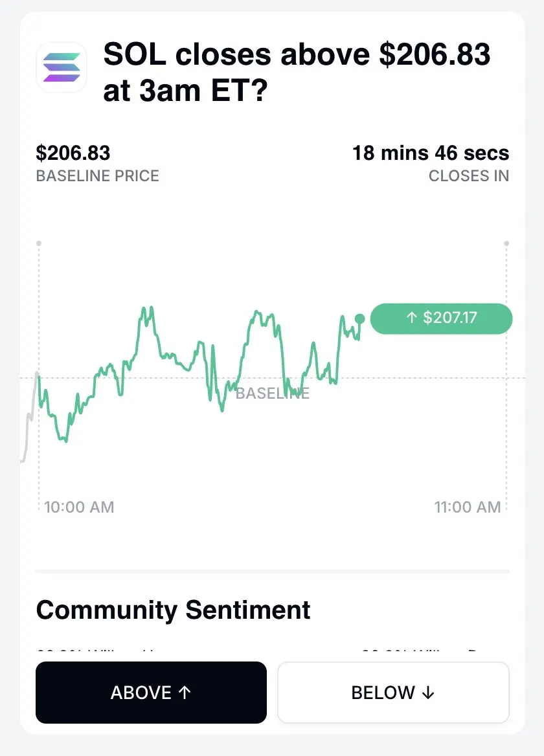This screenshot has width=544, height=756.
Task: Select the 10:00 AM time axis label
Action: point(79,507)
